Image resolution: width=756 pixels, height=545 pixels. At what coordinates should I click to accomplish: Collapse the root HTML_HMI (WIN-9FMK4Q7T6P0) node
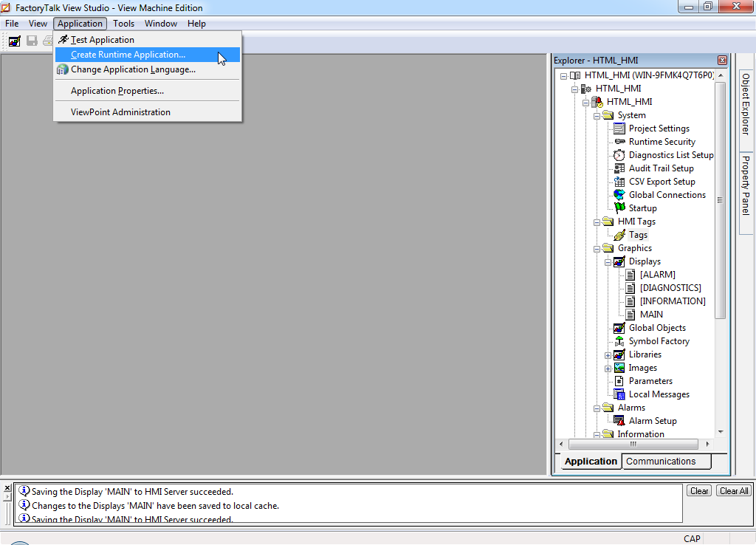[563, 76]
